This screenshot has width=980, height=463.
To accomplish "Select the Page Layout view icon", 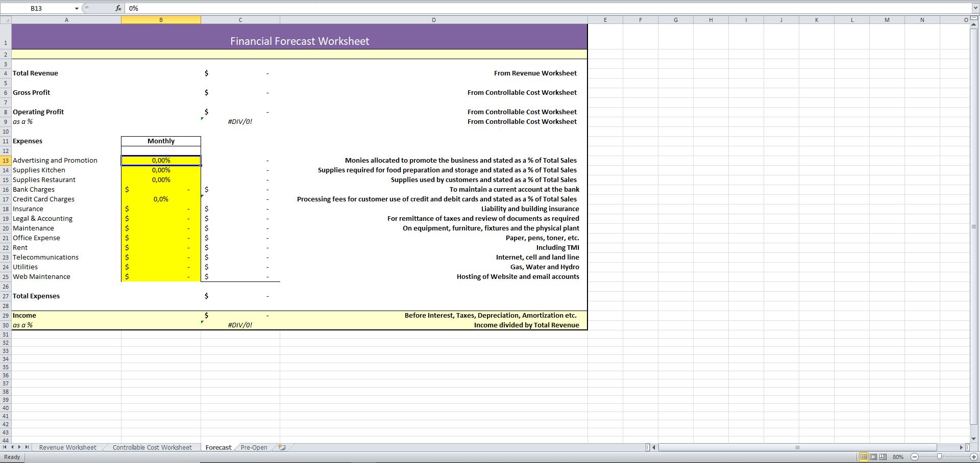I will click(873, 457).
